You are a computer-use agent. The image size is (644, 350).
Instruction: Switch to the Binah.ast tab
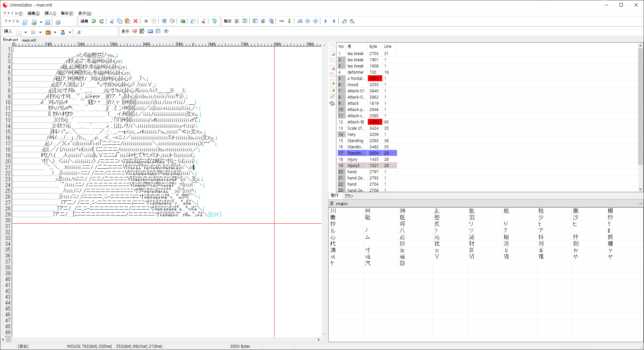10,40
